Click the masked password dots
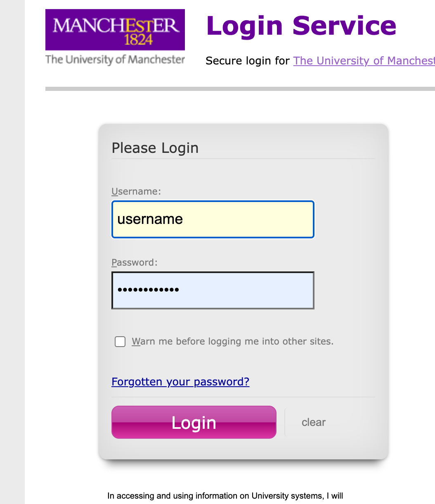Screen dimensions: 435x504 coord(147,290)
